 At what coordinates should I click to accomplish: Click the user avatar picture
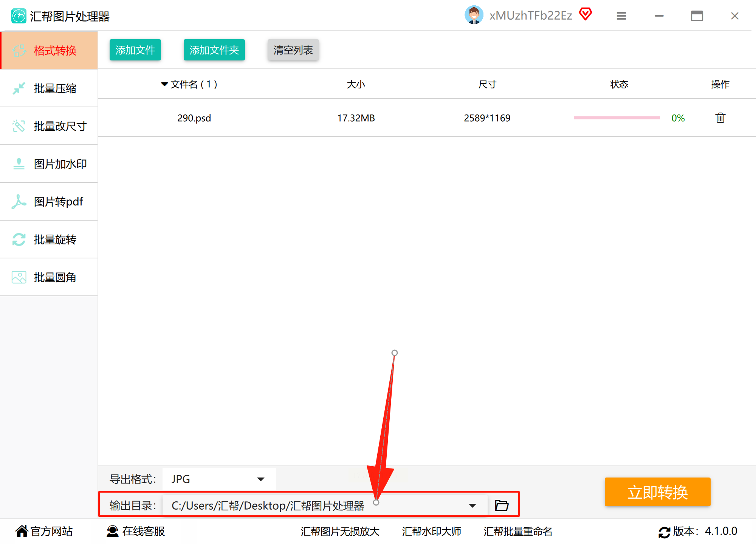474,15
